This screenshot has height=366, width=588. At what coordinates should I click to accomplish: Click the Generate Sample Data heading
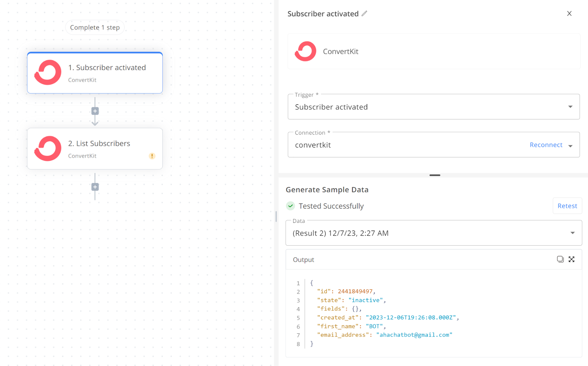(327, 190)
